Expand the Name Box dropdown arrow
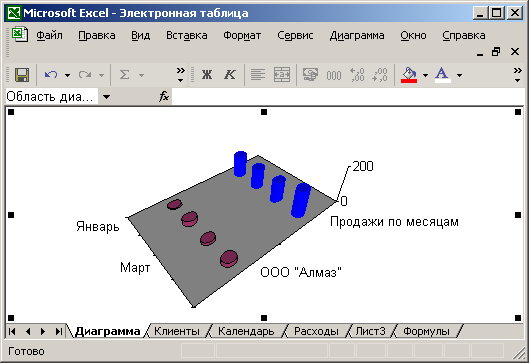 [x=106, y=97]
